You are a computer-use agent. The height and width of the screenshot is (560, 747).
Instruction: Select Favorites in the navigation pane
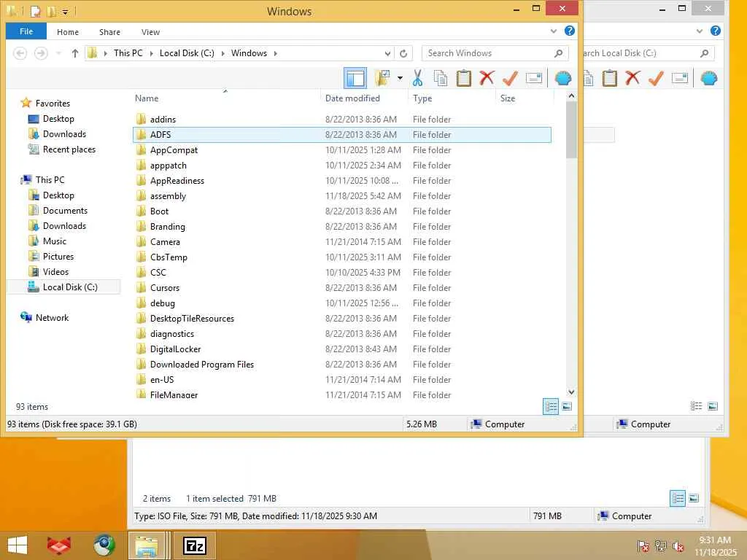point(53,104)
